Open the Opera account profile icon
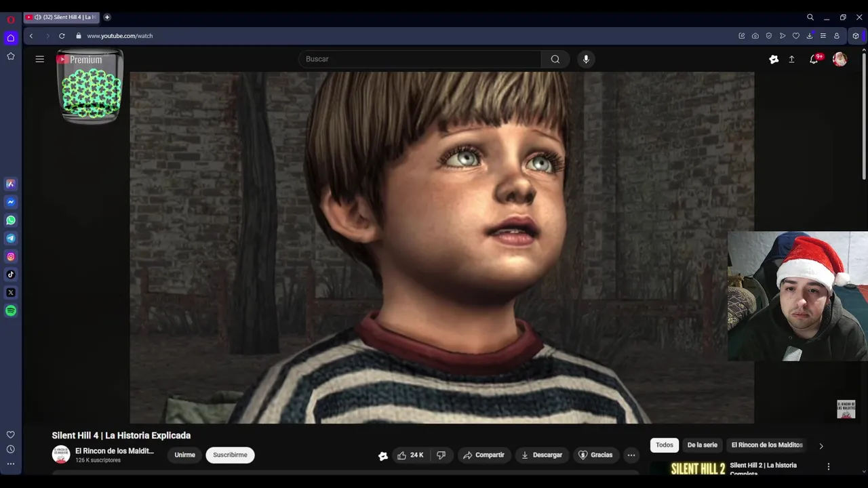The width and height of the screenshot is (868, 488). [x=837, y=36]
